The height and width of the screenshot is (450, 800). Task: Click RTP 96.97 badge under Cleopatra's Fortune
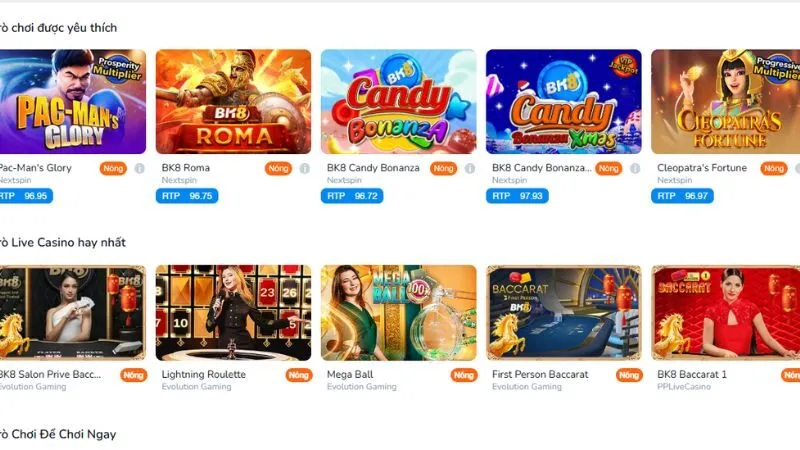[x=682, y=196]
